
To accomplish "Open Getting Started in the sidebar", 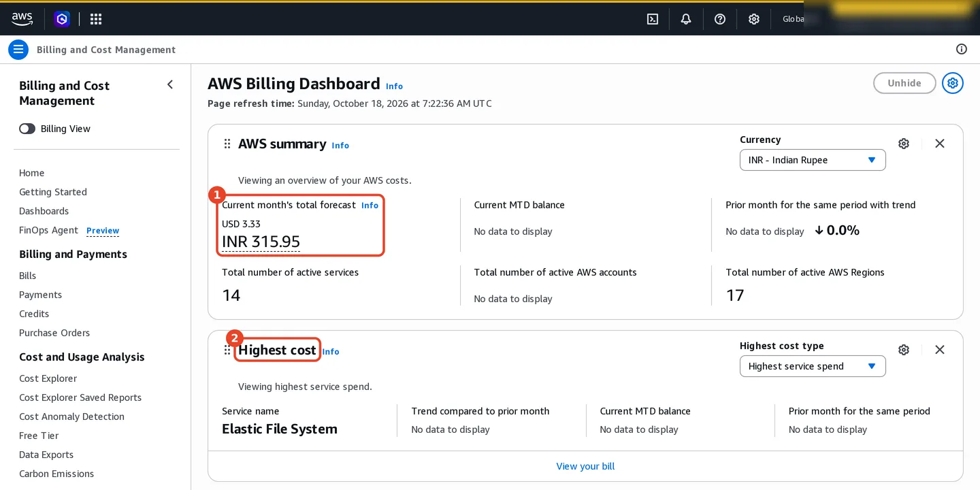I will (x=53, y=192).
